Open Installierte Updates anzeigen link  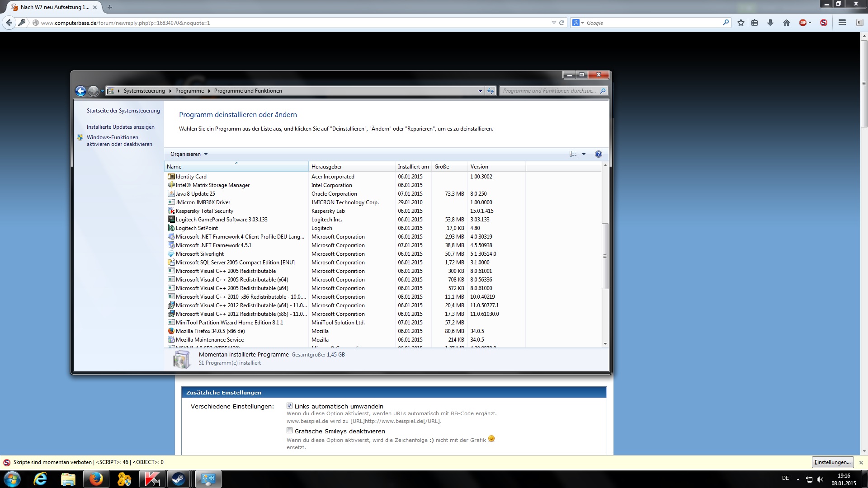pyautogui.click(x=120, y=127)
